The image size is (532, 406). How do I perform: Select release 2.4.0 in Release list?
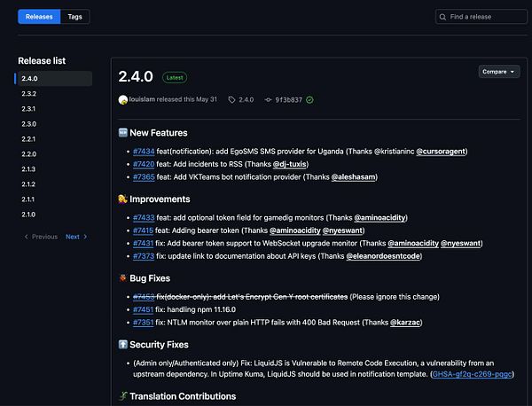[54, 78]
